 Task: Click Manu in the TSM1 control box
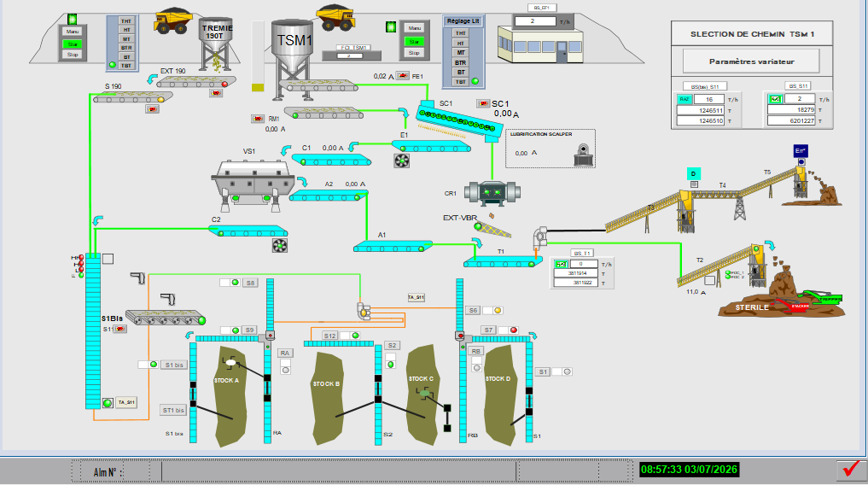point(414,27)
